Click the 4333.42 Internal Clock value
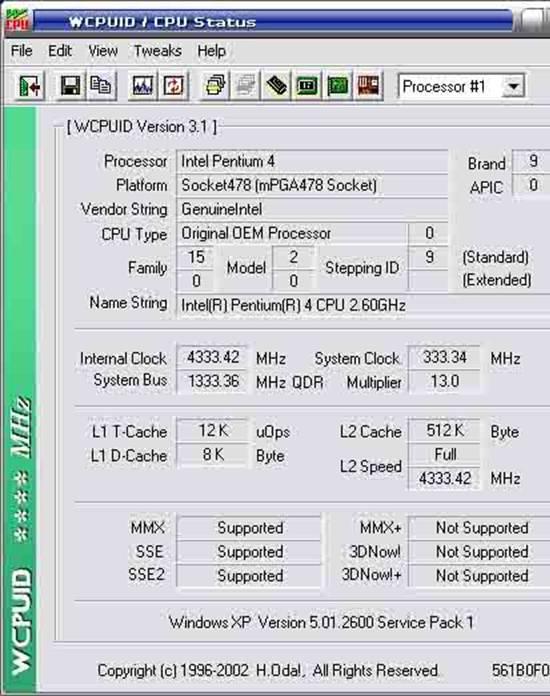The height and width of the screenshot is (696, 550). [213, 357]
